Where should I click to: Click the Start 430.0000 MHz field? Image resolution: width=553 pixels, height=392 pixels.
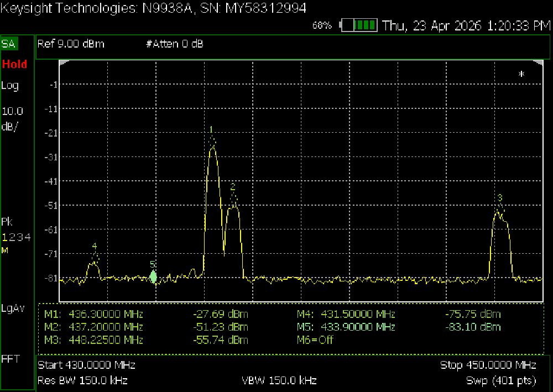(x=86, y=365)
